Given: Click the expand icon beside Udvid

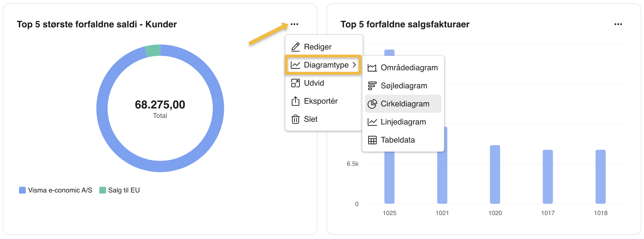Looking at the screenshot, I should coord(295,83).
